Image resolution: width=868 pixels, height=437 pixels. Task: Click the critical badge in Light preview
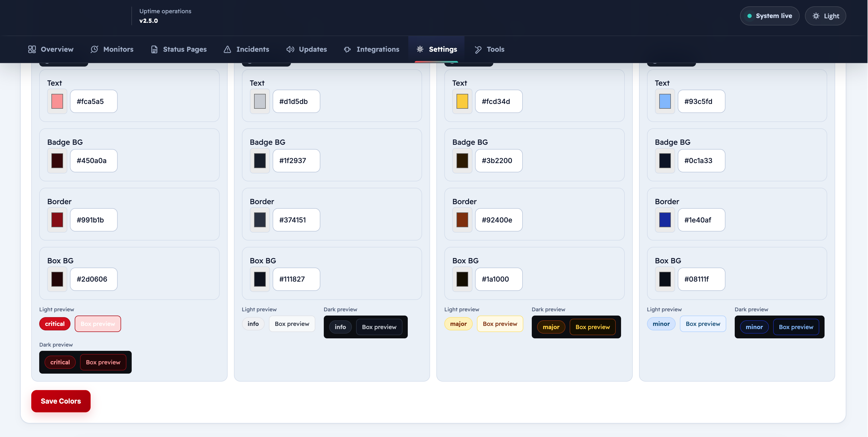55,324
